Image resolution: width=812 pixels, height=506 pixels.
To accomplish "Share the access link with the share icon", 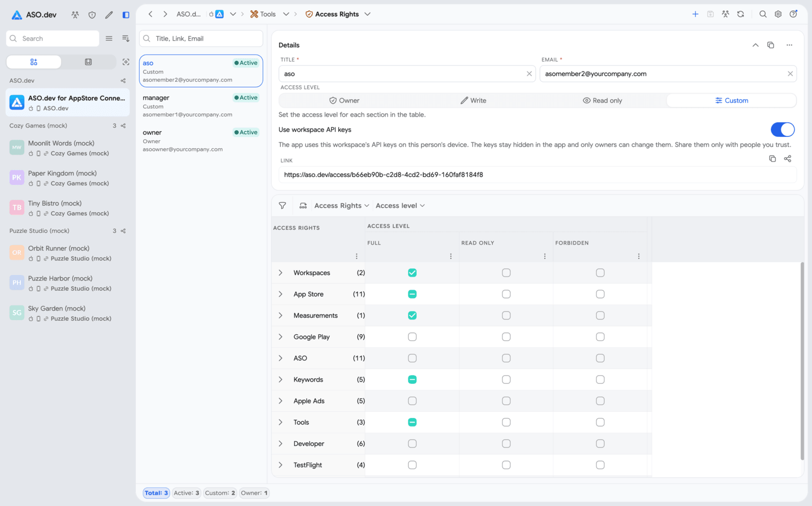I will 788,159.
